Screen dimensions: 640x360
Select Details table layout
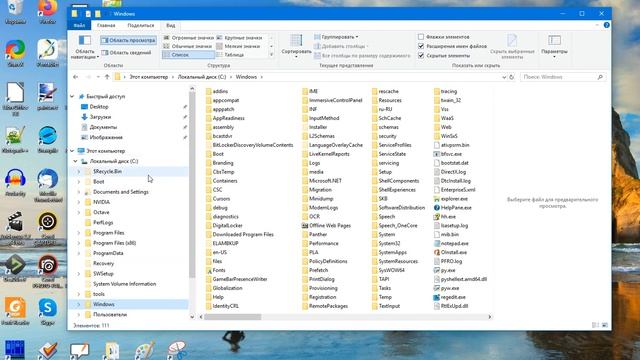(x=230, y=55)
